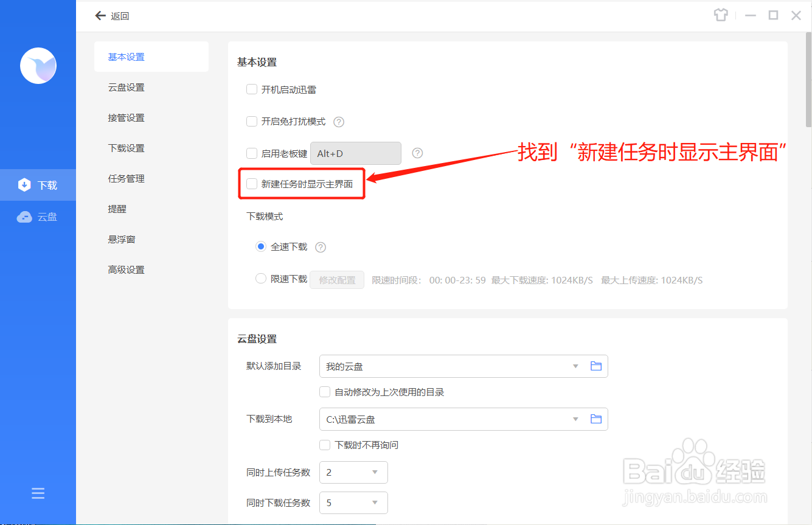812x525 pixels.
Task: Click 最大上传速度: 1024KB/S text
Action: tap(652, 280)
